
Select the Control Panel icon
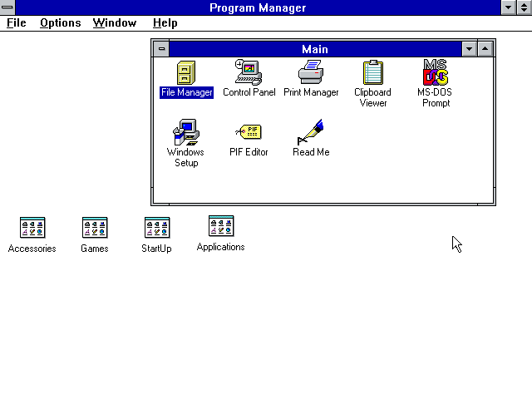[249, 73]
